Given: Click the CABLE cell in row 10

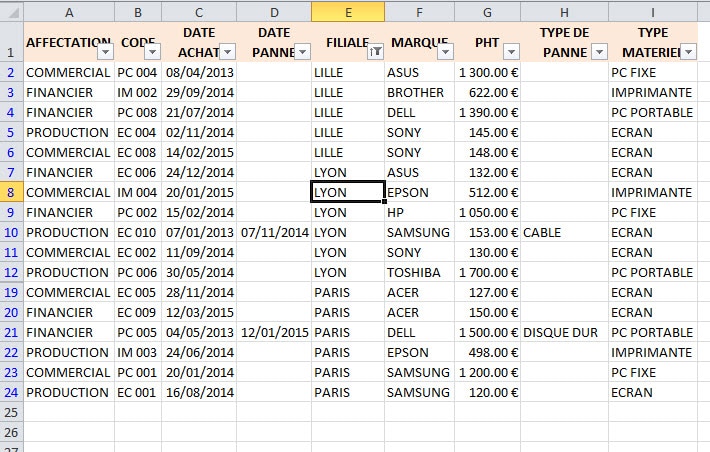Looking at the screenshot, I should pyautogui.click(x=564, y=232).
